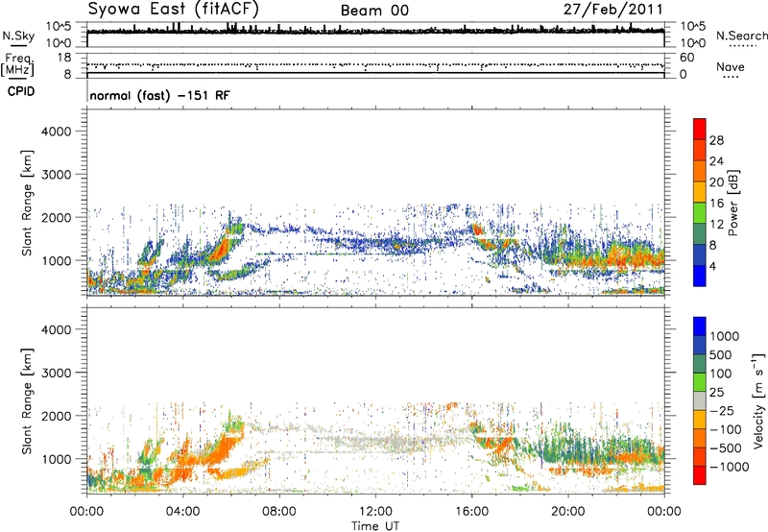
Task: Click the "N.Sky" legend label
Action: (18, 36)
